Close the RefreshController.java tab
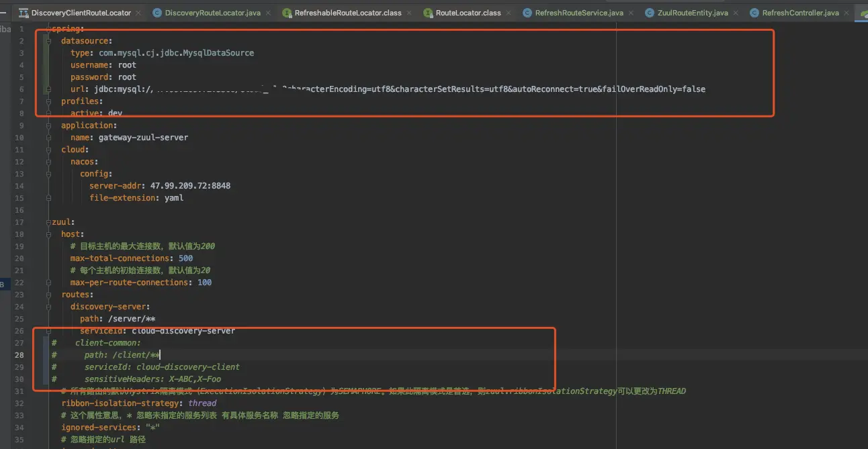Viewport: 868px width, 449px height. pos(847,13)
